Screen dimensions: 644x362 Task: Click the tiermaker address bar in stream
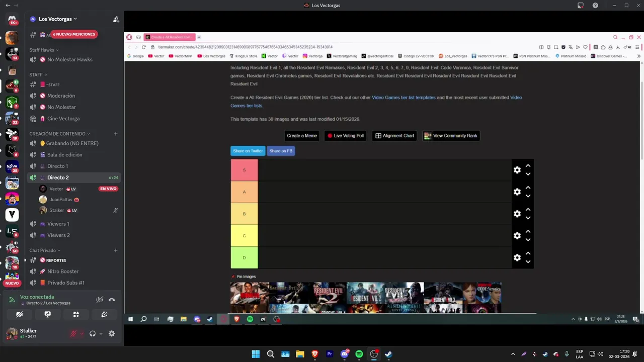pos(342,47)
